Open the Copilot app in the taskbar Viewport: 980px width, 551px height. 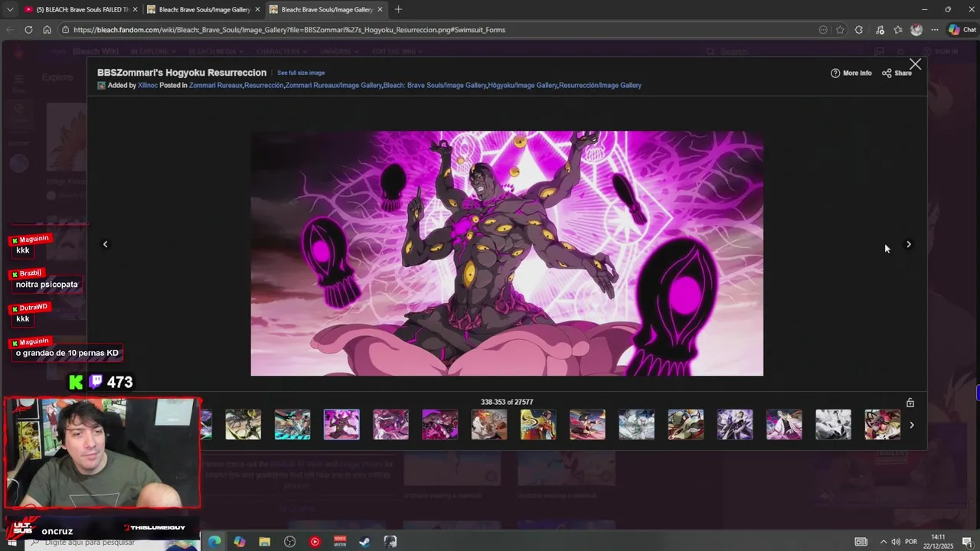(x=240, y=542)
